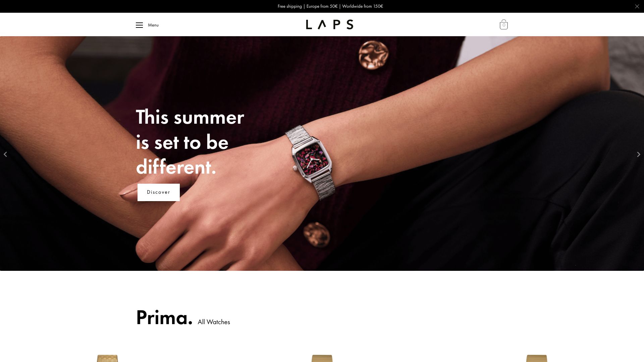Open the All Watches link
Image resolution: width=644 pixels, height=362 pixels.
[x=214, y=322]
